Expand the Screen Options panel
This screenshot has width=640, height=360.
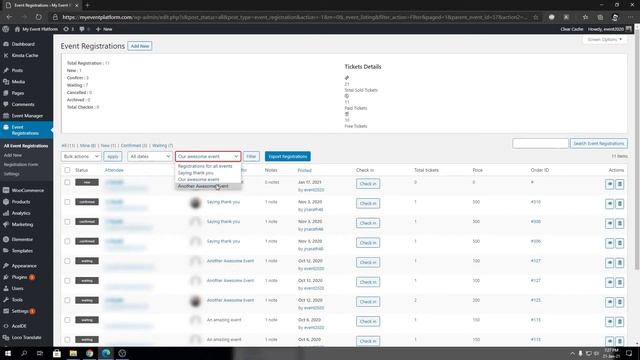[x=604, y=40]
